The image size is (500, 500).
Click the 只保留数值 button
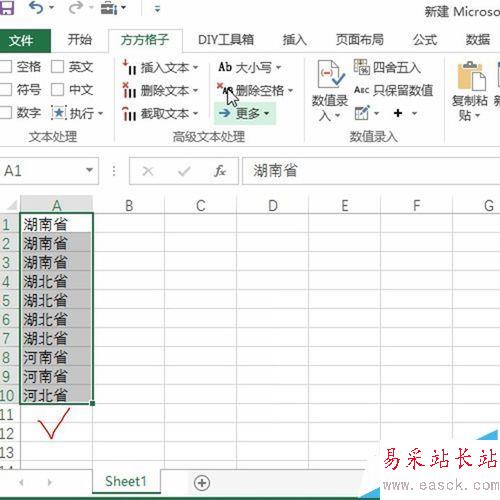click(x=393, y=90)
